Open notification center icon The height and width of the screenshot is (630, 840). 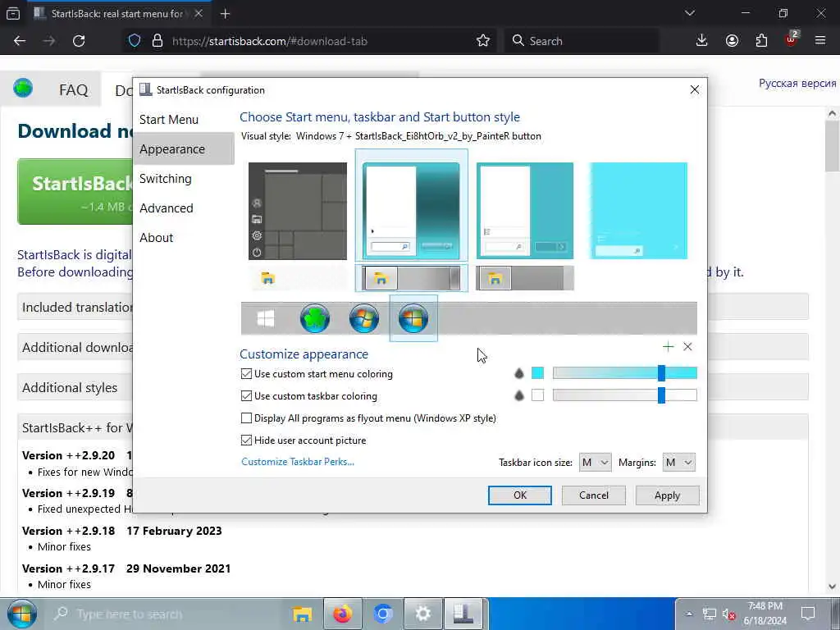[x=808, y=614]
